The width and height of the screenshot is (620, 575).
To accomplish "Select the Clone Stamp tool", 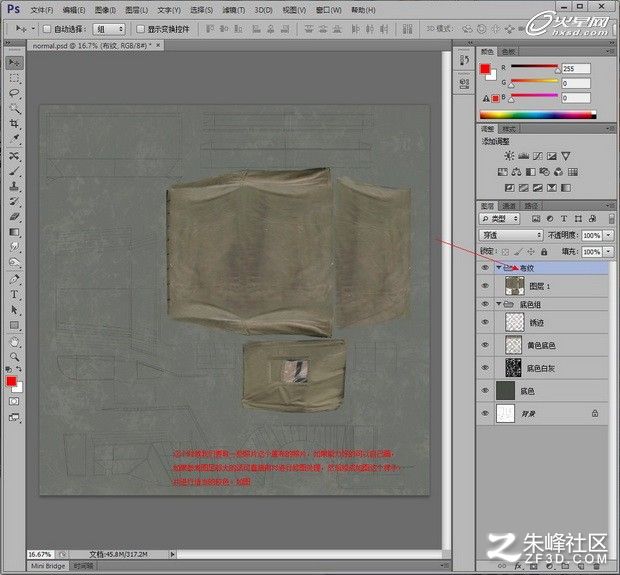I will pyautogui.click(x=14, y=186).
